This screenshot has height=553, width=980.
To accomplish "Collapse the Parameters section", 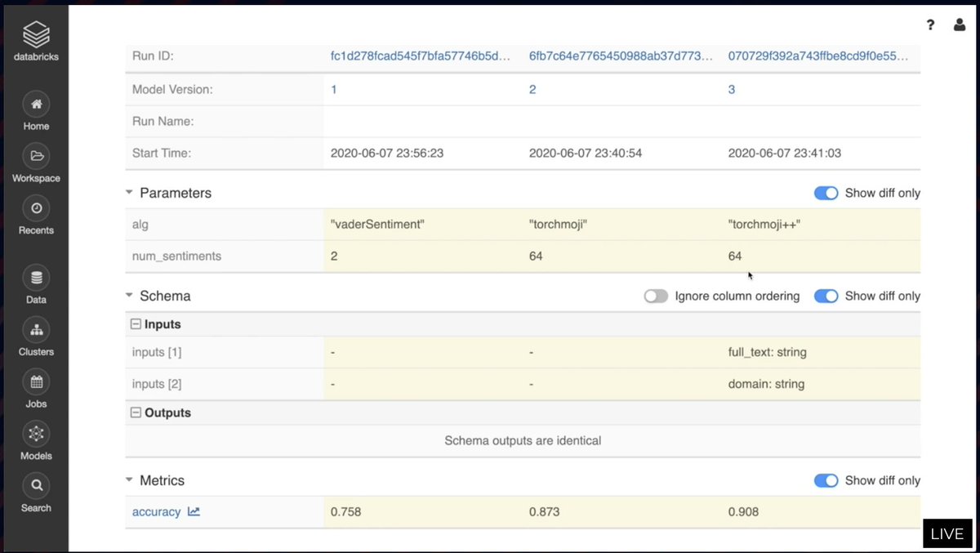I will [x=128, y=193].
